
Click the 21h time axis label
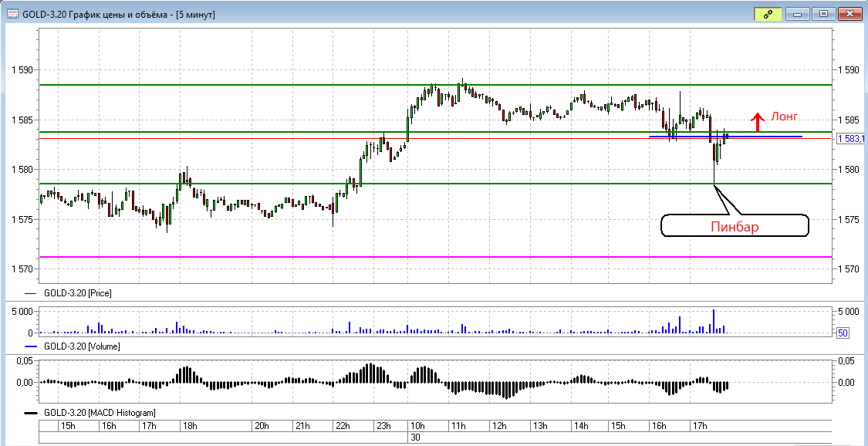(302, 426)
